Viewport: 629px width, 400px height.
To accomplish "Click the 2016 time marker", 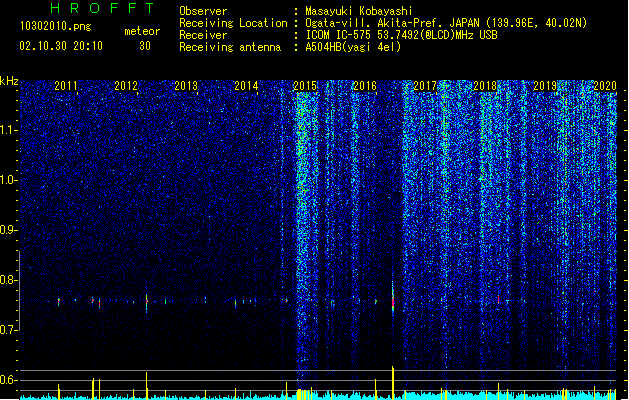I will pyautogui.click(x=365, y=86).
